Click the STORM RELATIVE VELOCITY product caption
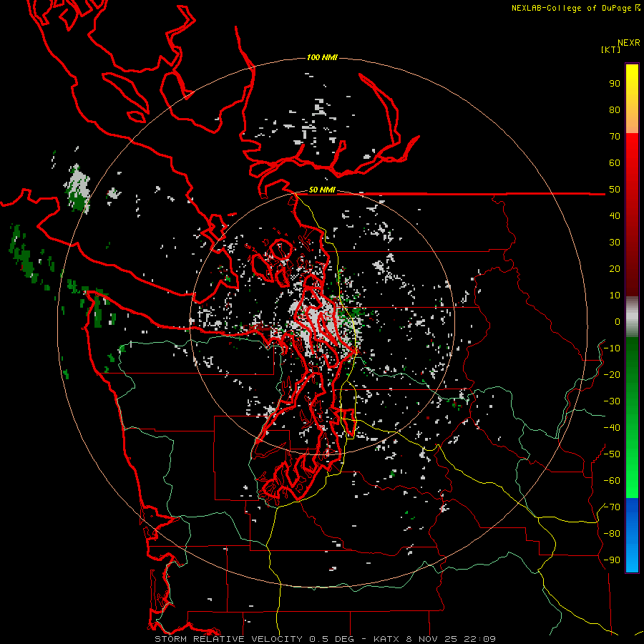Image resolution: width=644 pixels, height=644 pixels. point(229,639)
